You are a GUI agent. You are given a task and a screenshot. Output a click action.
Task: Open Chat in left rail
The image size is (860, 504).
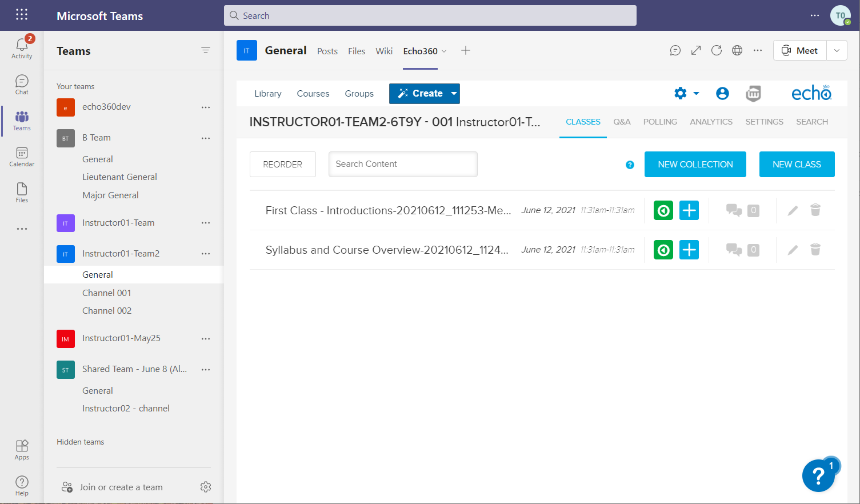click(x=22, y=85)
